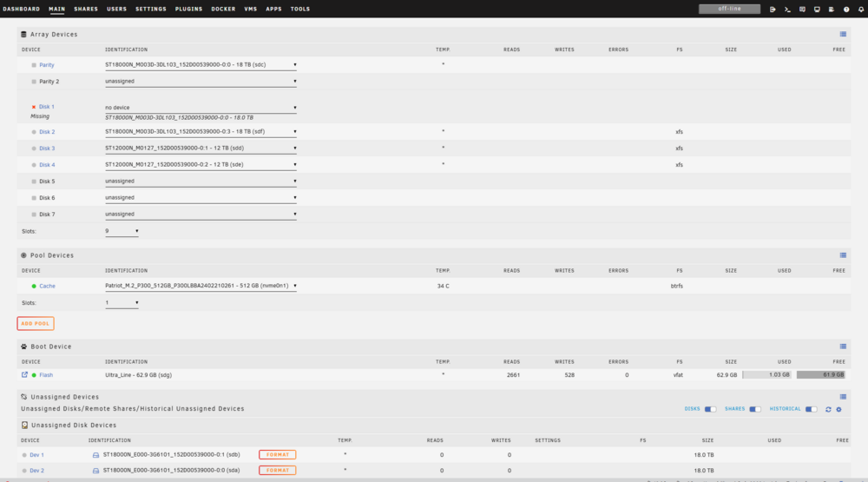868x482 pixels.
Task: Open the Parity device link
Action: pos(47,65)
